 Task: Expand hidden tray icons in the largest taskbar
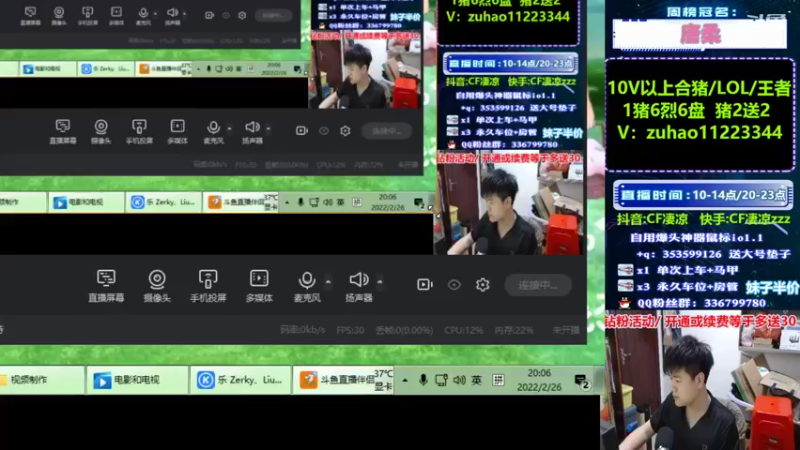click(x=405, y=380)
